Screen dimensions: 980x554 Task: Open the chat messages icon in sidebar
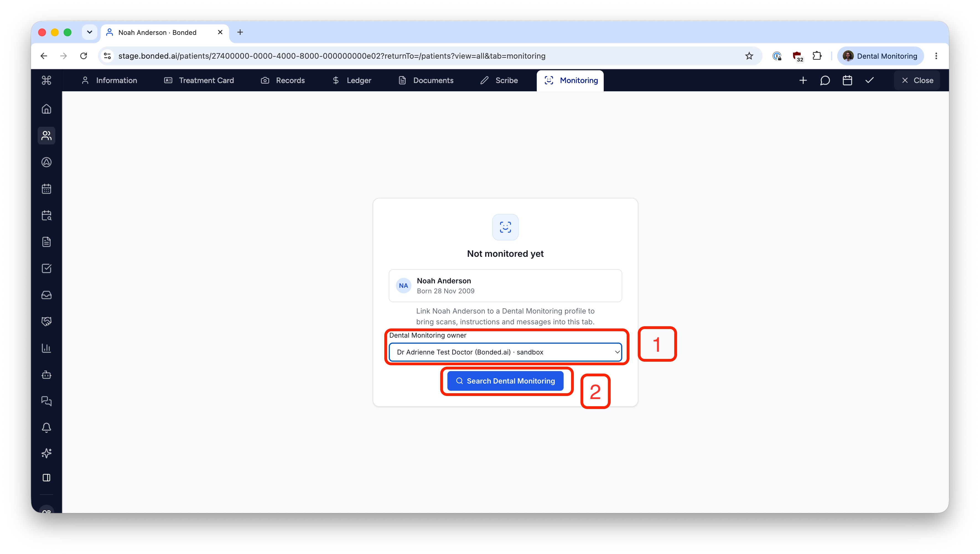tap(46, 401)
